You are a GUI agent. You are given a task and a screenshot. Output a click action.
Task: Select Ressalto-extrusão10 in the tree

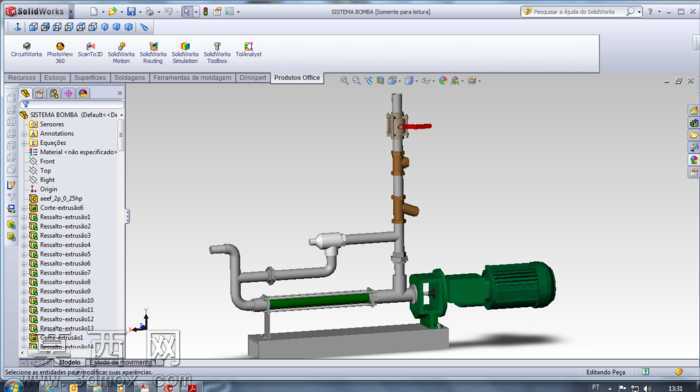[x=62, y=300]
